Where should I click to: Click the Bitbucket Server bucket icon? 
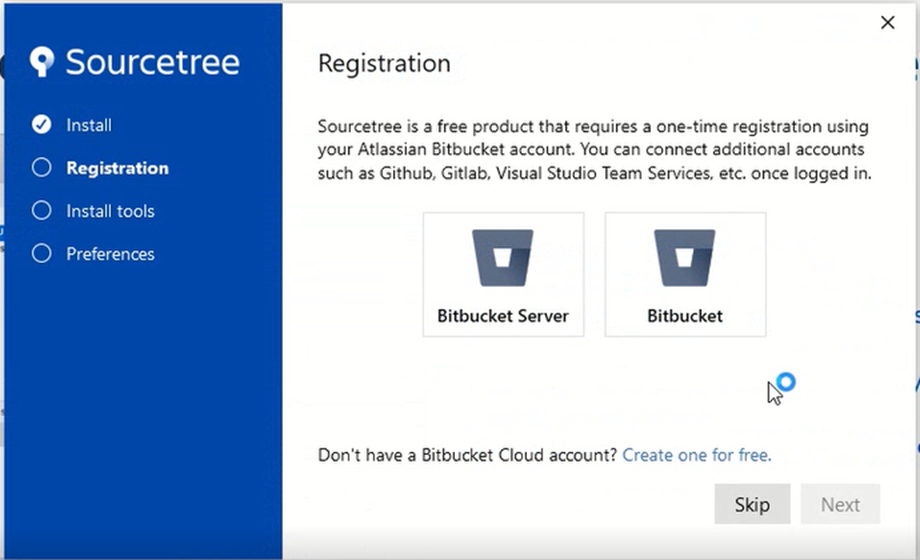(503, 259)
